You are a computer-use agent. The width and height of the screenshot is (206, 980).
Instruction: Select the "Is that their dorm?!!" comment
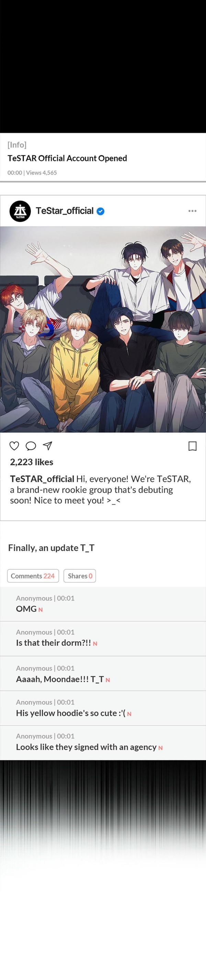tap(103, 639)
